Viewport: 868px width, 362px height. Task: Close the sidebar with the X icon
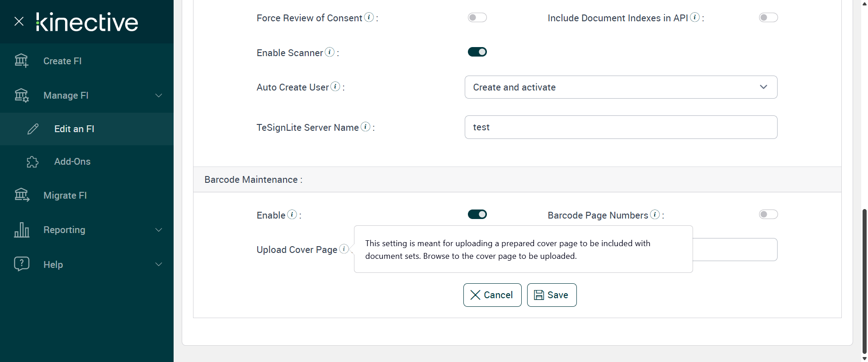19,21
